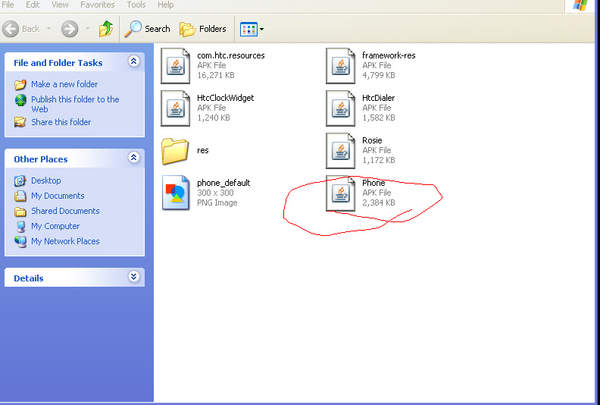Image resolution: width=600 pixels, height=405 pixels.
Task: Click the Rosie file name
Action: pyautogui.click(x=372, y=140)
